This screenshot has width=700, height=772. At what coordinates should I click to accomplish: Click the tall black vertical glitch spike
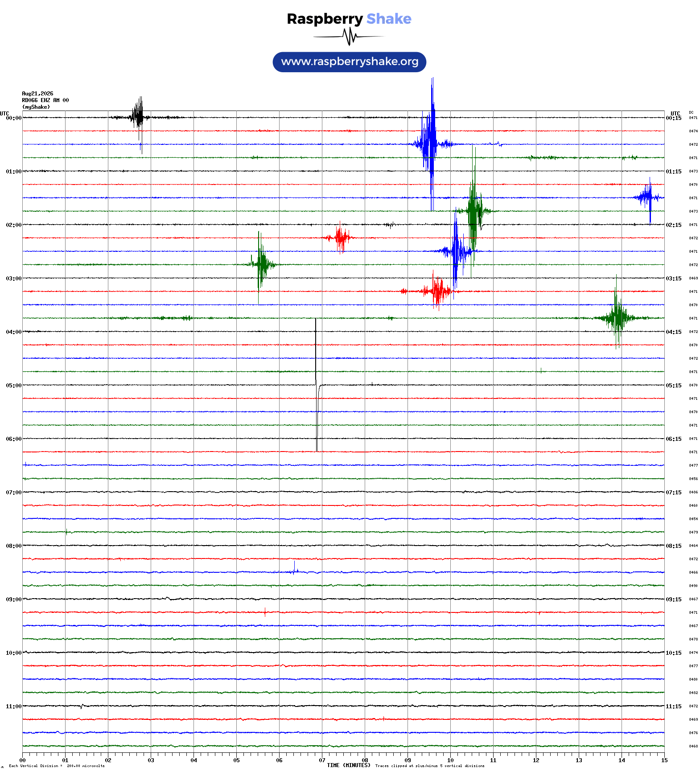coord(316,385)
